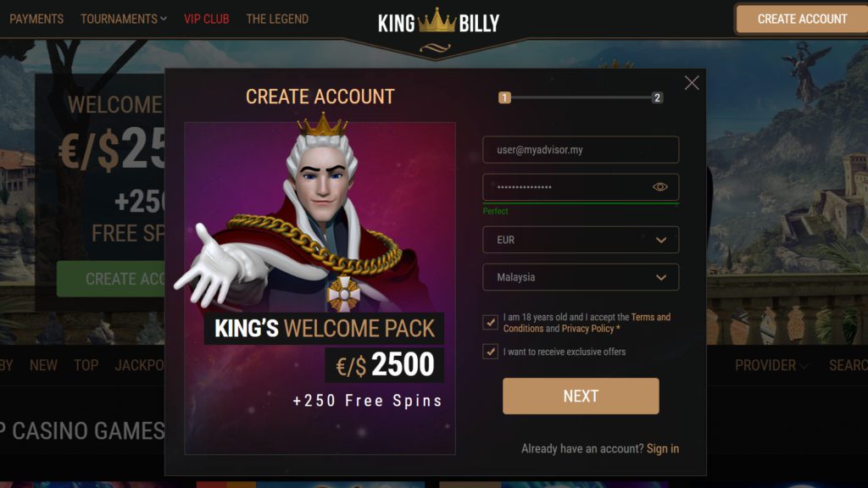The width and height of the screenshot is (868, 488).
Task: Click the King's Welcome Pack banner image
Action: pos(320,288)
